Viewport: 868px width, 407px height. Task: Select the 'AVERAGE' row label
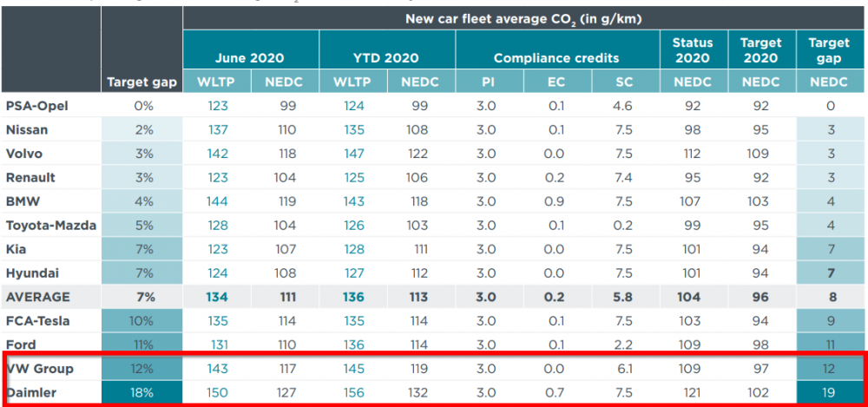pos(37,297)
